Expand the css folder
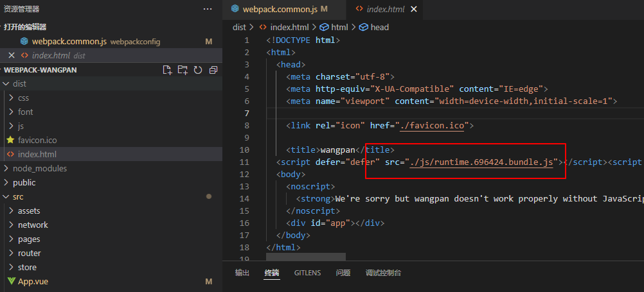The height and width of the screenshot is (292, 644). pyautogui.click(x=11, y=98)
